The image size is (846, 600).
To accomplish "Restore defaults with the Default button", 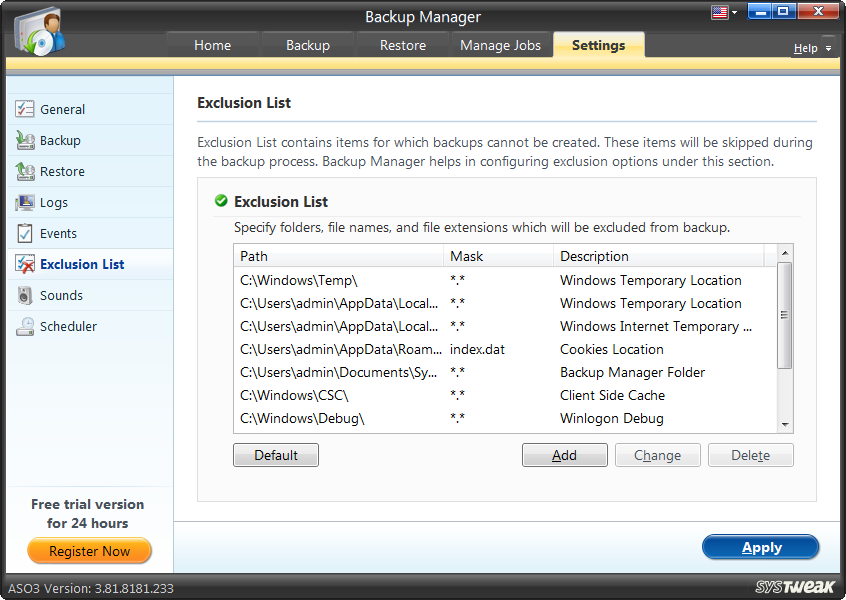I will click(275, 455).
